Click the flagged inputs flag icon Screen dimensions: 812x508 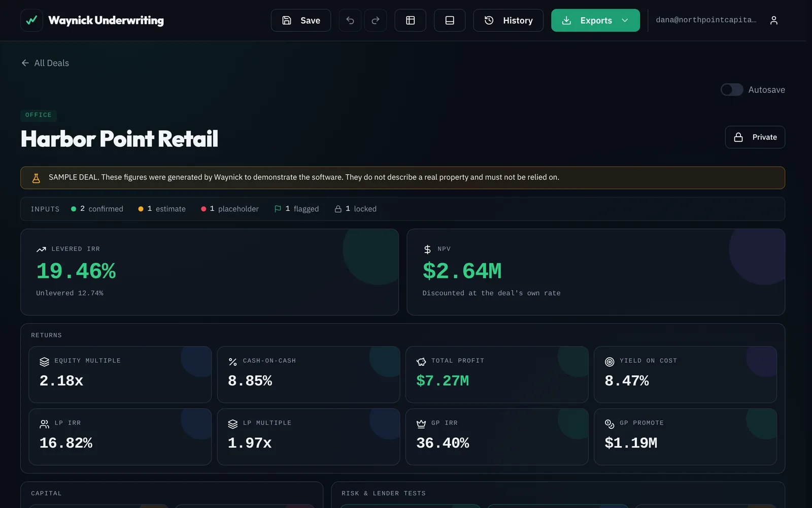tap(278, 209)
